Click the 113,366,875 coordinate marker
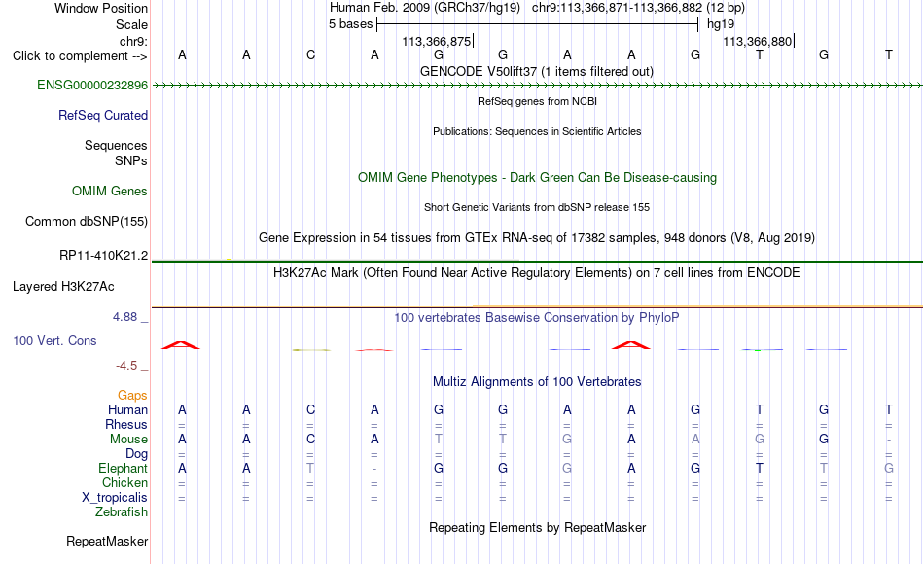This screenshot has width=924, height=564. (437, 41)
